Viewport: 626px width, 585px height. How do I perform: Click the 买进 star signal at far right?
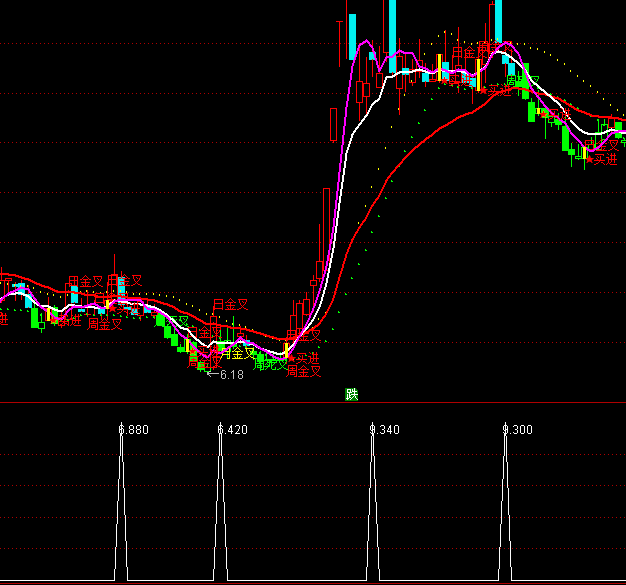point(602,159)
